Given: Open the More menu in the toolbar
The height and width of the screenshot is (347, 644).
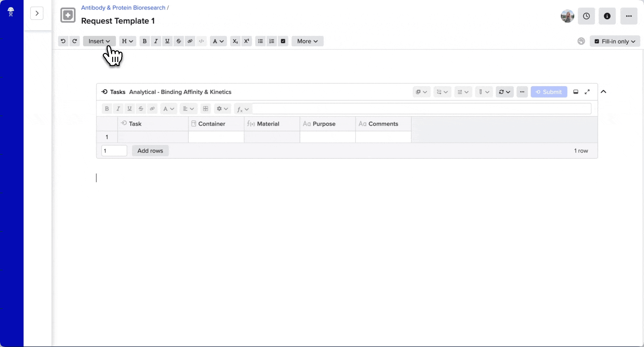Looking at the screenshot, I should (307, 41).
